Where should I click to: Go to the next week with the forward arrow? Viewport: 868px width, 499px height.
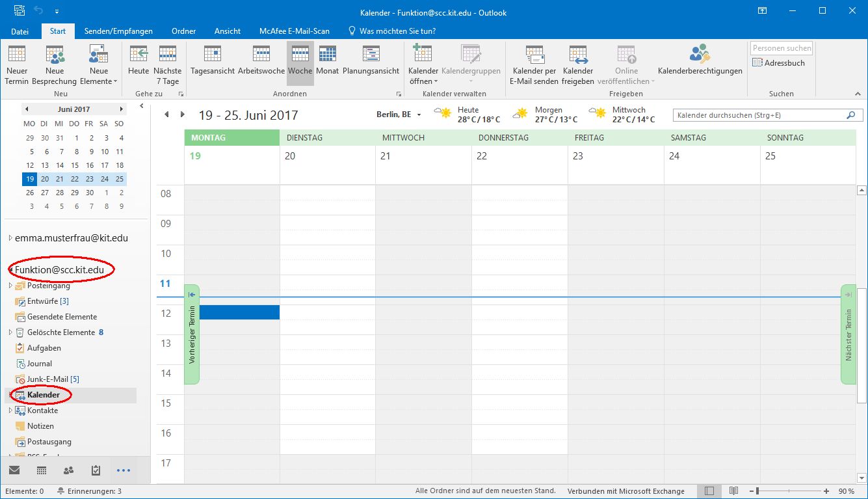click(x=183, y=115)
